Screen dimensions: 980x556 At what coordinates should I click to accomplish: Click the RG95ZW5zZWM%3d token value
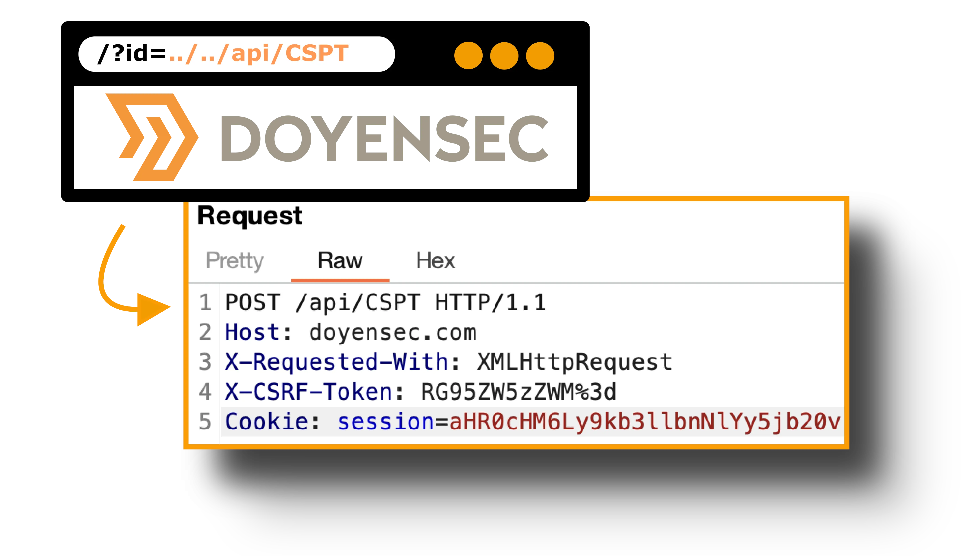518,392
